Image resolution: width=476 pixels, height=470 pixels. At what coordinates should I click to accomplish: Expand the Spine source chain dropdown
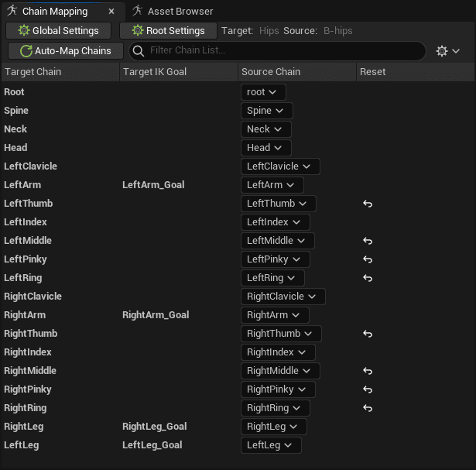(x=266, y=111)
